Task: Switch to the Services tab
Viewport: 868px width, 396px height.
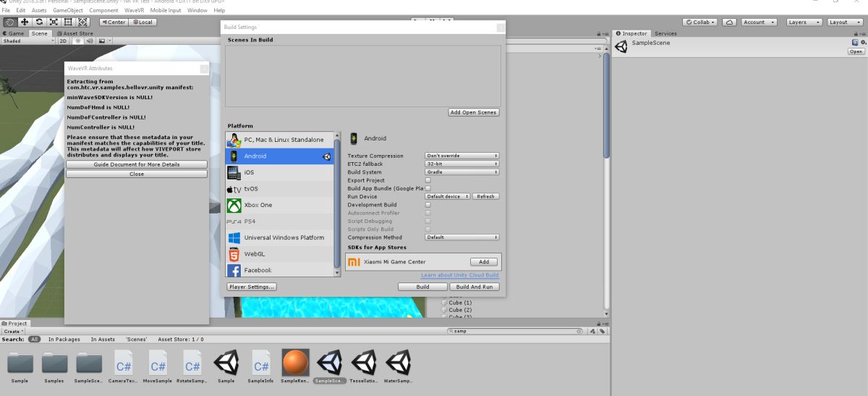Action: click(x=665, y=33)
